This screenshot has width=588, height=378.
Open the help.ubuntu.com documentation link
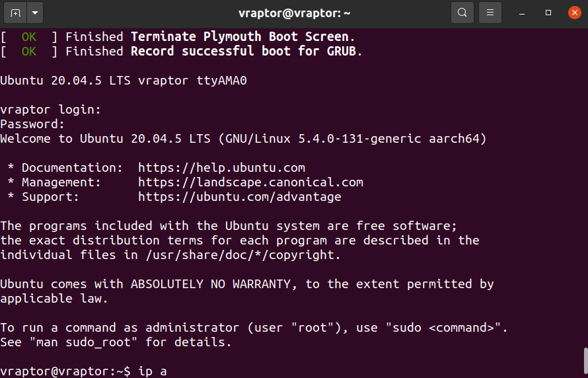(x=221, y=168)
